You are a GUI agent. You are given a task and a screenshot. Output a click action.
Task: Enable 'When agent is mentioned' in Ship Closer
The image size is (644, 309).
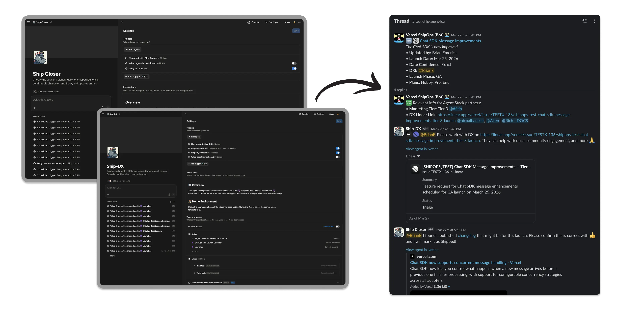294,63
